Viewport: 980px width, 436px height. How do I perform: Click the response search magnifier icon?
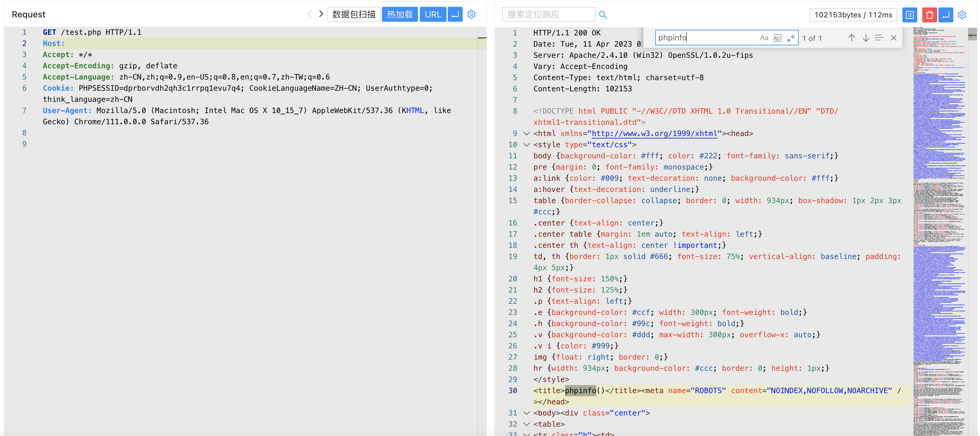point(603,15)
